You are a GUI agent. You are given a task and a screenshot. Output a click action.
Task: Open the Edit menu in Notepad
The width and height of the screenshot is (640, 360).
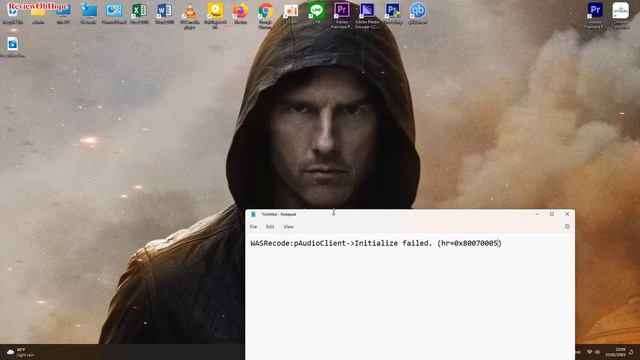pos(270,227)
